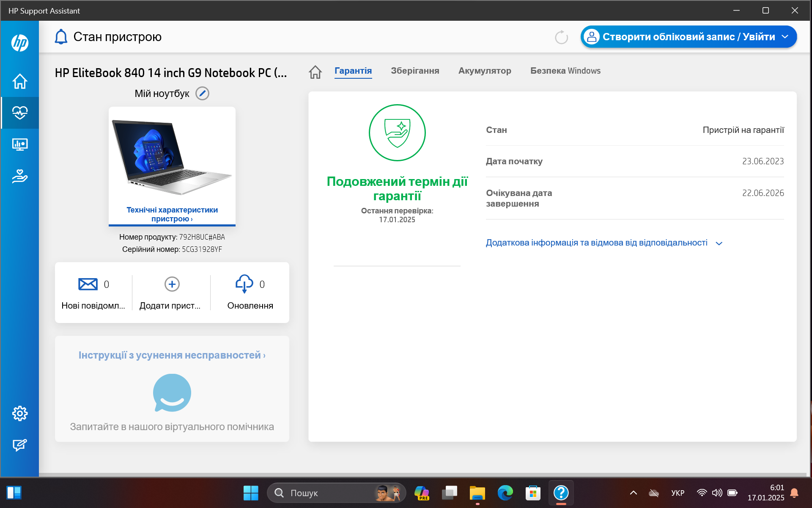Open Технічні характеристики пристрою link

(x=172, y=214)
